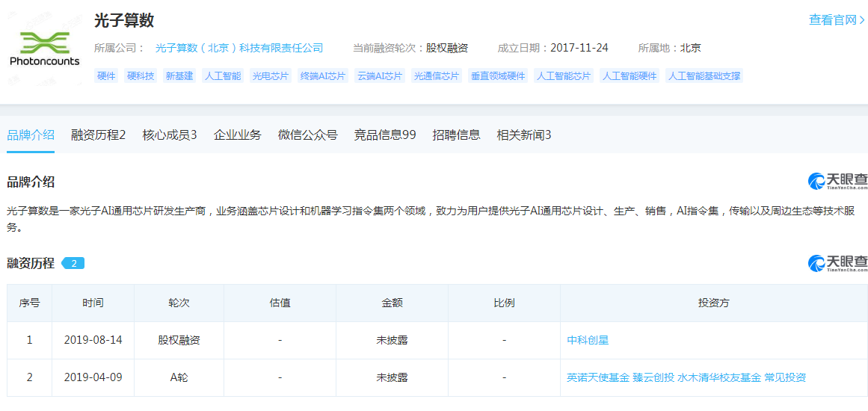Screen dimensions: 868x411
Task: Switch to the 品牌介绍 tab
Action: (x=31, y=135)
